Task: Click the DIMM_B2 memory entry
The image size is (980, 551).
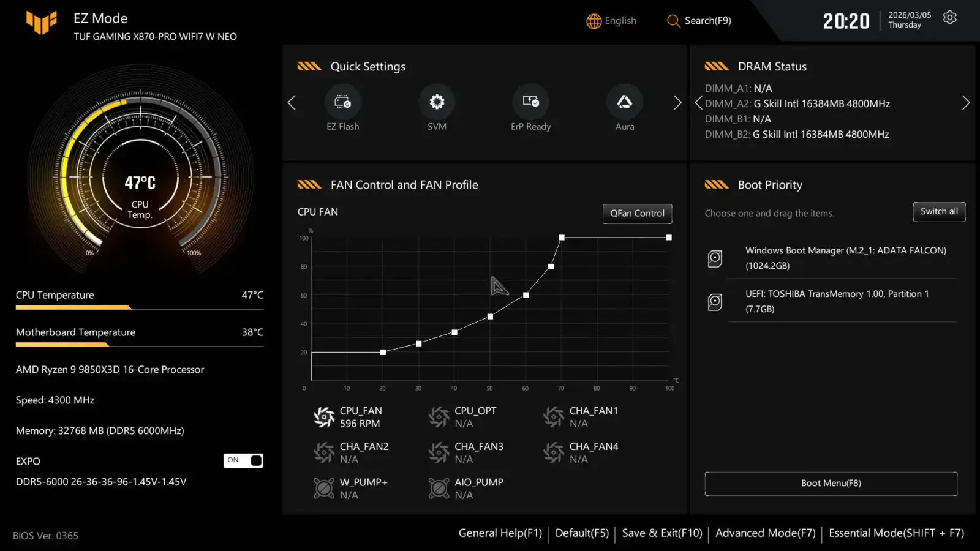Action: point(797,135)
